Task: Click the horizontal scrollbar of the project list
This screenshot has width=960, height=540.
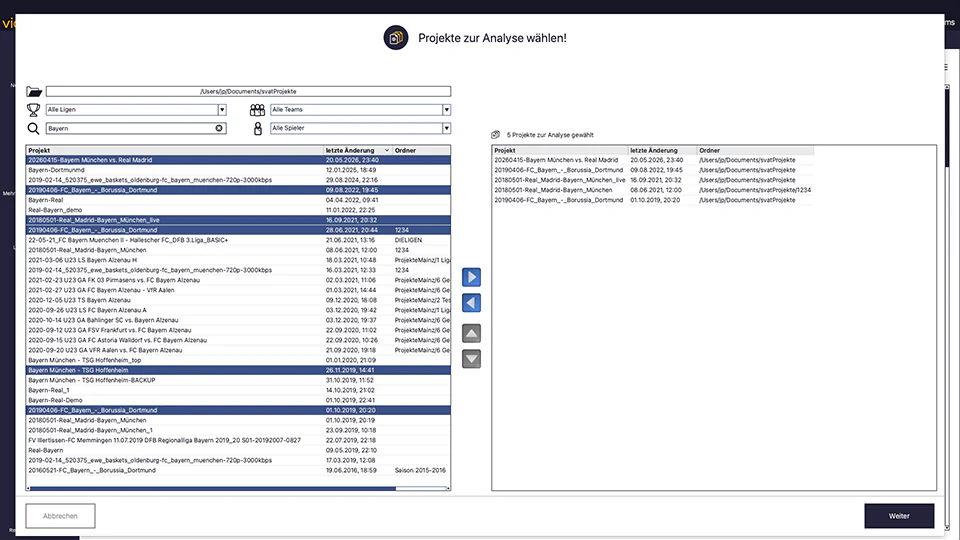Action: (x=212, y=489)
